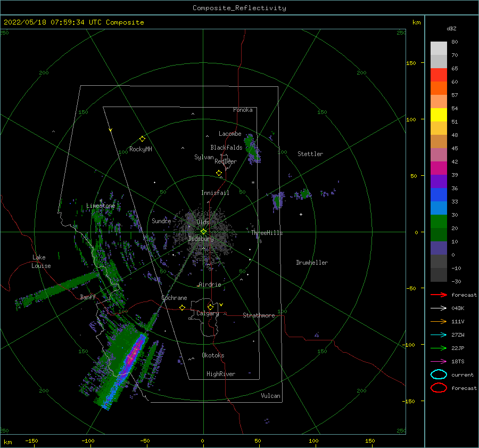Click the dBZ legend heading
This screenshot has height=448, width=479.
[451, 28]
